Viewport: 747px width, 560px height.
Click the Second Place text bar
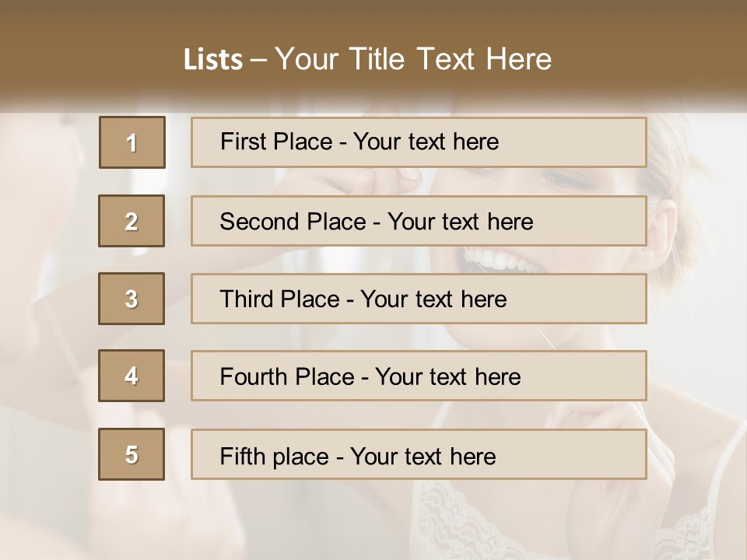coord(419,221)
